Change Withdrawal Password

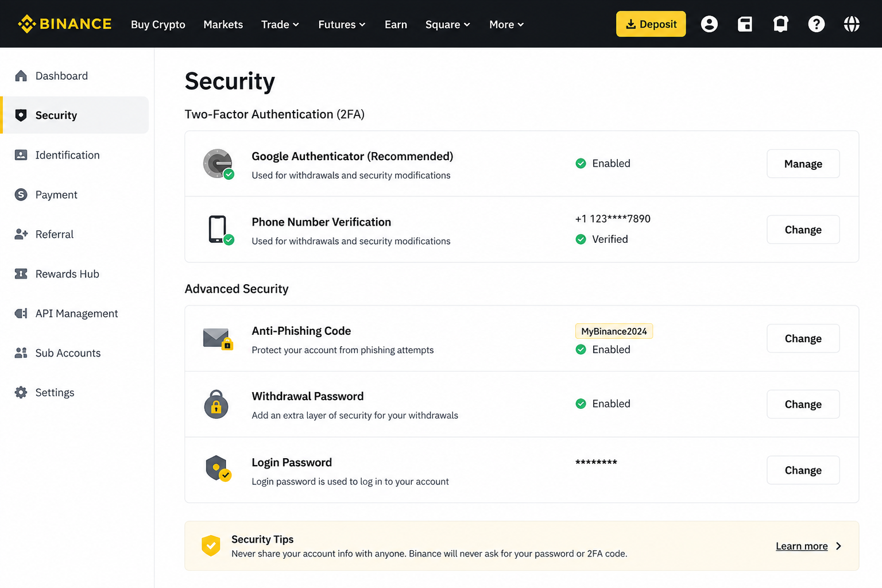point(803,404)
